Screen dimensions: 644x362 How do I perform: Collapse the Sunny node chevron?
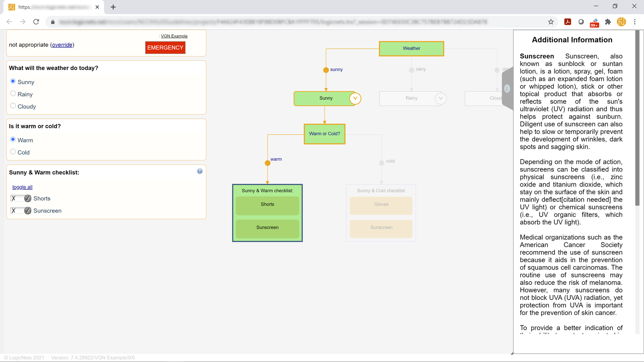tap(355, 98)
